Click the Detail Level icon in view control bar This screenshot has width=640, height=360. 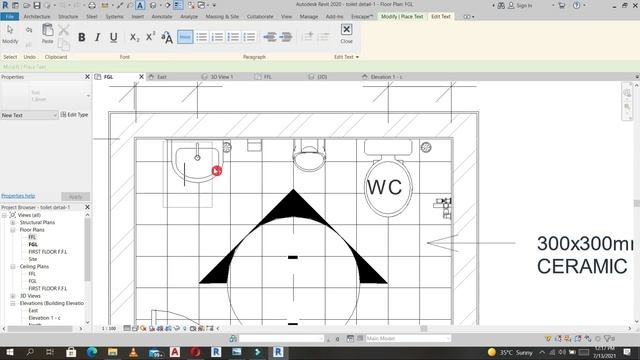pyautogui.click(x=127, y=328)
